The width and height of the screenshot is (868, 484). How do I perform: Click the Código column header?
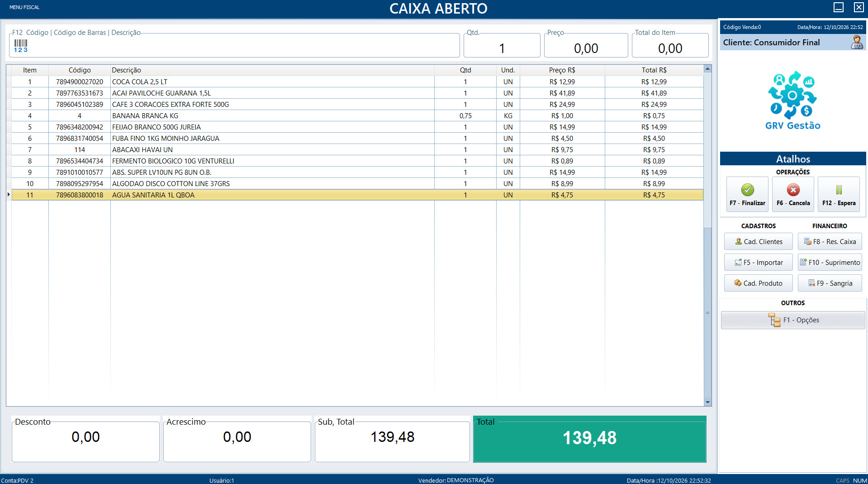tap(80, 70)
